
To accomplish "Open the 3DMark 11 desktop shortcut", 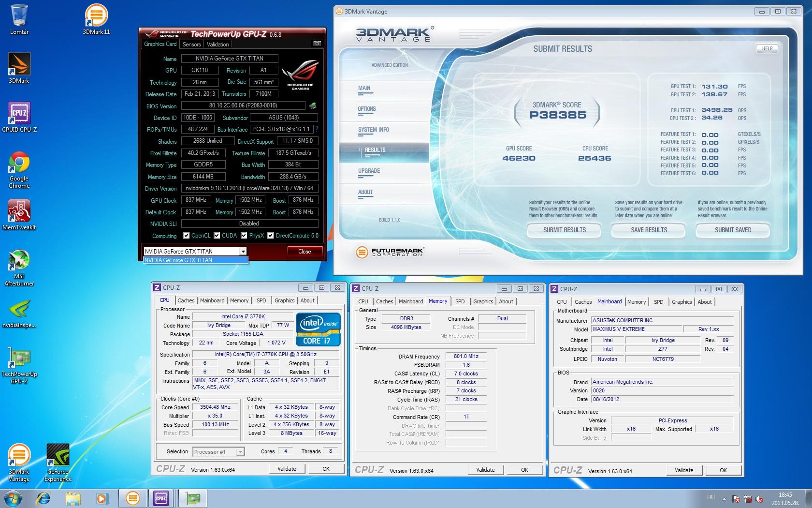I will click(96, 19).
